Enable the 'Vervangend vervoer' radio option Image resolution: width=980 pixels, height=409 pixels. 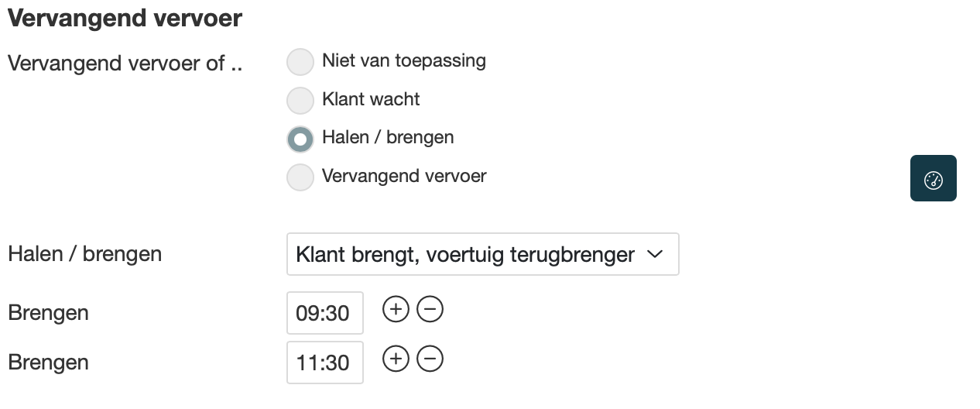(x=300, y=177)
